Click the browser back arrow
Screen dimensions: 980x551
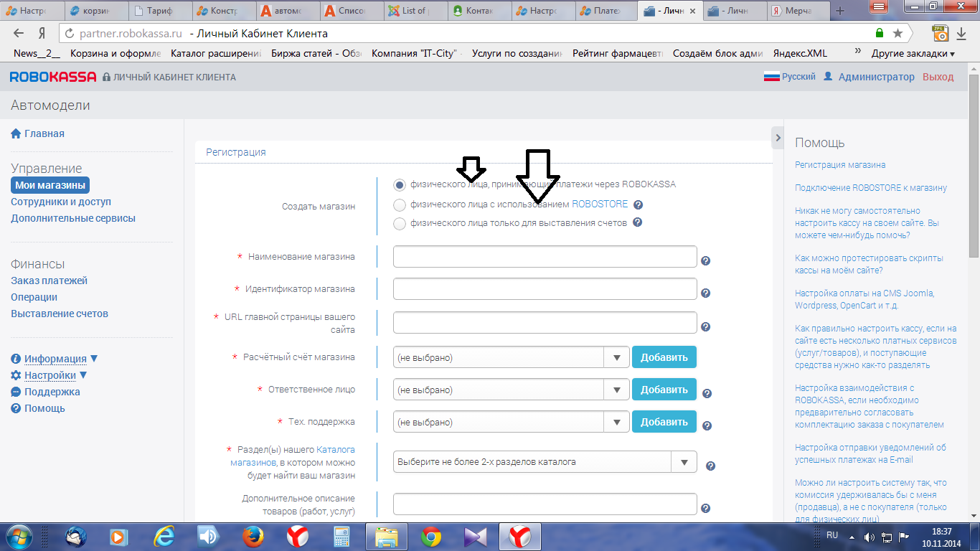(x=19, y=33)
